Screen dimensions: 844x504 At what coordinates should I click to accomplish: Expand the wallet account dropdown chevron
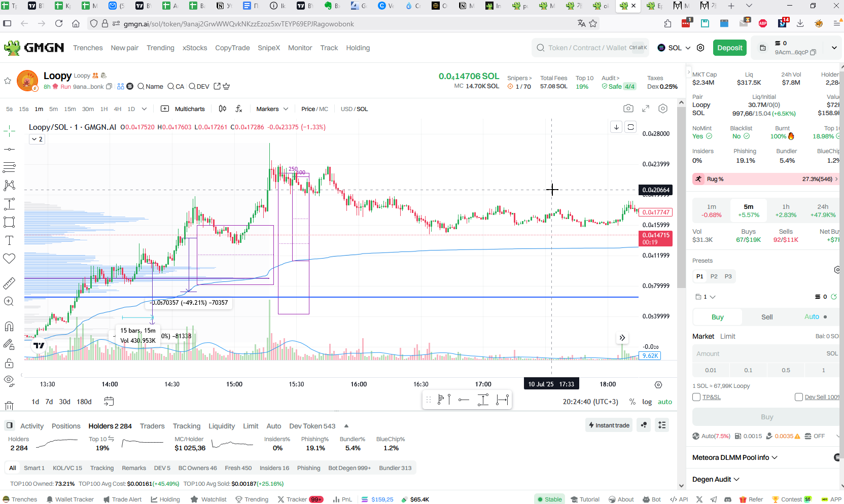coord(834,48)
